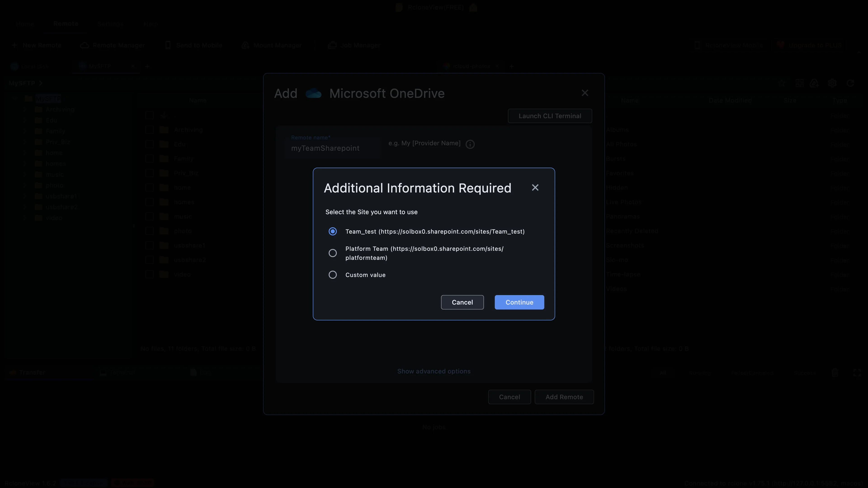Image resolution: width=868 pixels, height=488 pixels.
Task: Click the RcloneView Mobile phone icon
Action: (x=697, y=45)
